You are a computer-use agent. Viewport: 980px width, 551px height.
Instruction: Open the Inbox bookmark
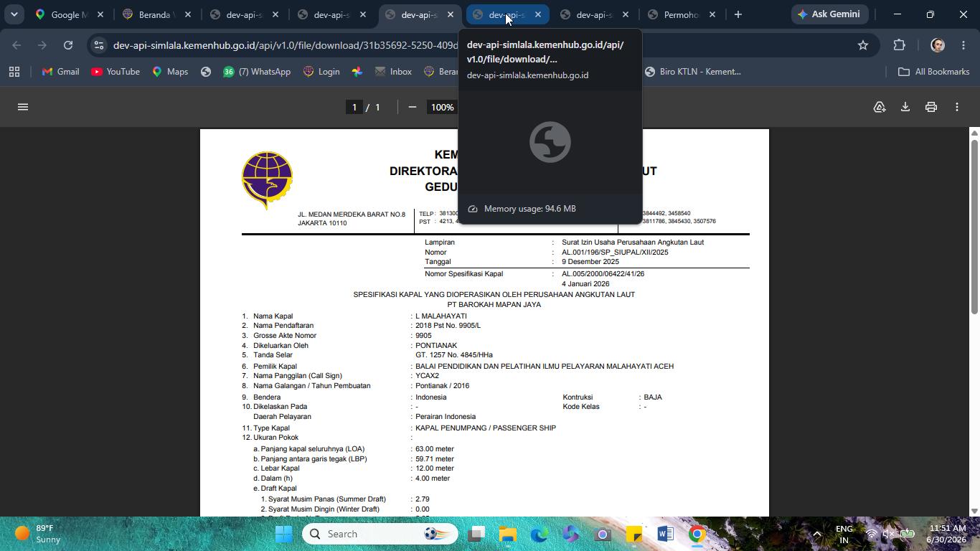[393, 72]
